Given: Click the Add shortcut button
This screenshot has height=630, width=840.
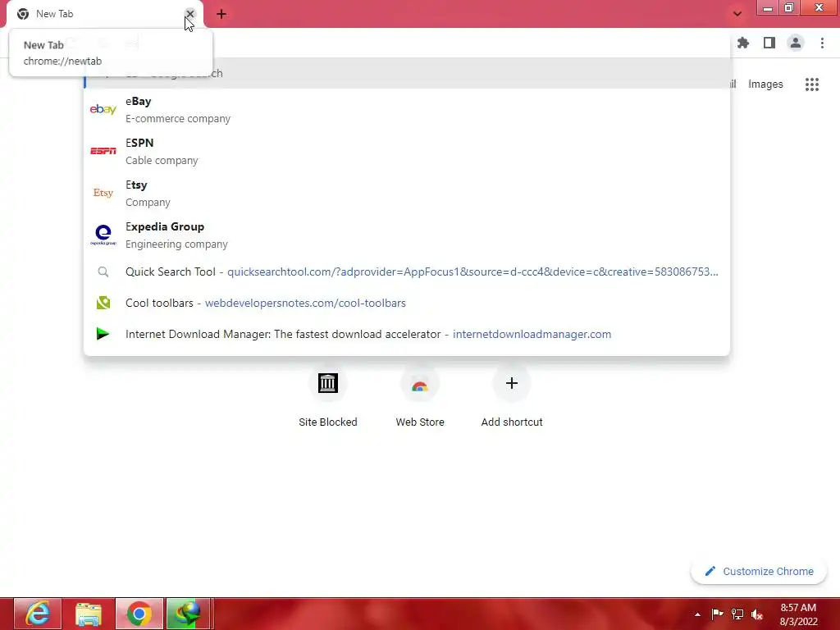Looking at the screenshot, I should (x=512, y=398).
